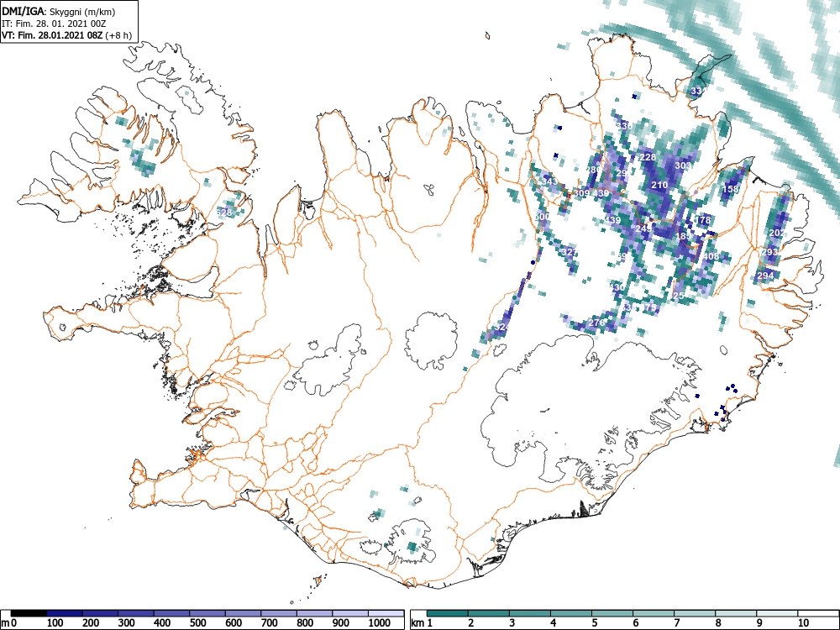Image resolution: width=840 pixels, height=630 pixels.
Task: Pick the darkest teal 1–2 km legend swatch
Action: click(448, 613)
